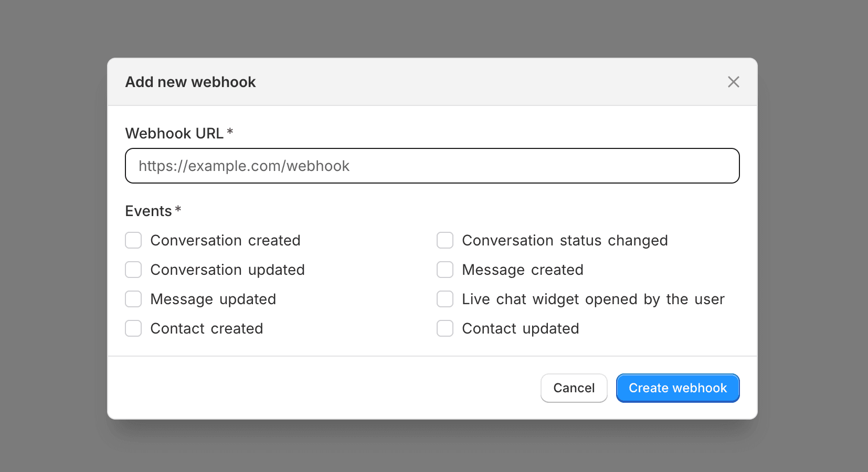Screen dimensions: 868x472
Task: Submit with the Create webhook button
Action: point(678,388)
